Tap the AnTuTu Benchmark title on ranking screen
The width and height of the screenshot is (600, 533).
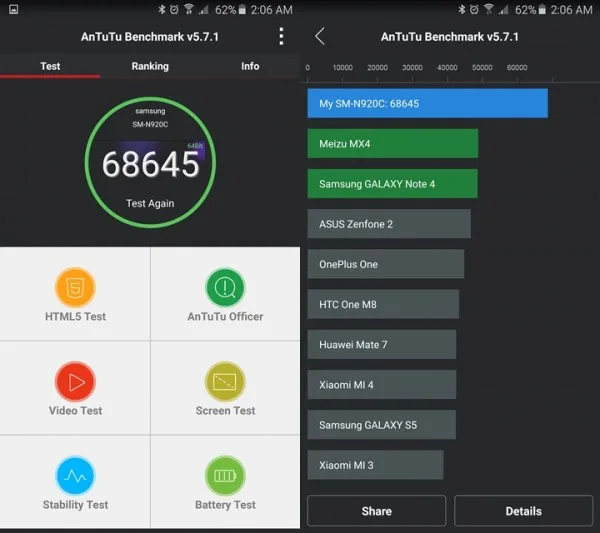tap(450, 37)
